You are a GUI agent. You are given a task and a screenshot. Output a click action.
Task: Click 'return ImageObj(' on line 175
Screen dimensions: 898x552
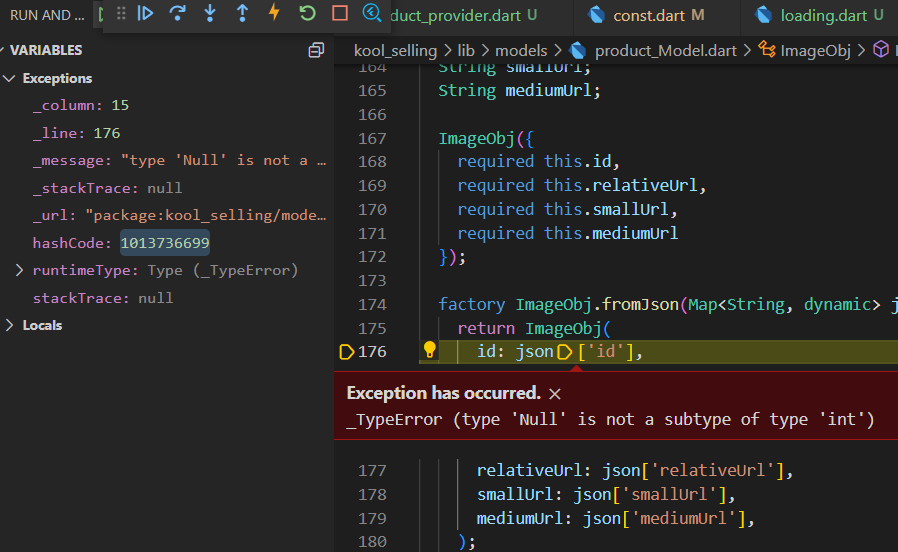point(534,329)
